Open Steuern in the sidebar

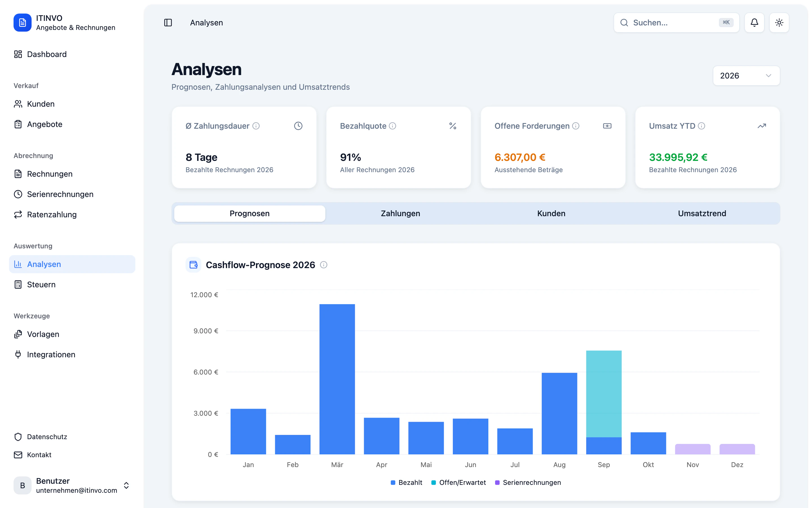click(72, 284)
